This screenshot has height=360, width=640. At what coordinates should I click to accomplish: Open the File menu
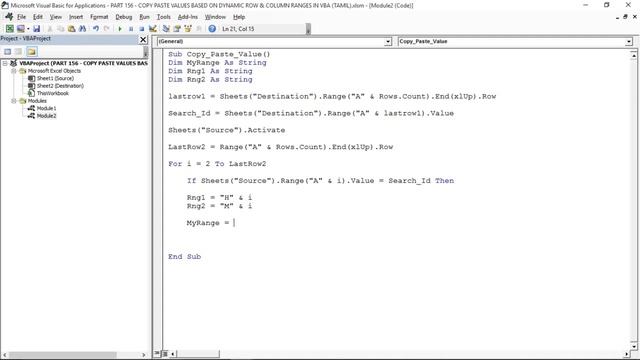pyautogui.click(x=21, y=17)
